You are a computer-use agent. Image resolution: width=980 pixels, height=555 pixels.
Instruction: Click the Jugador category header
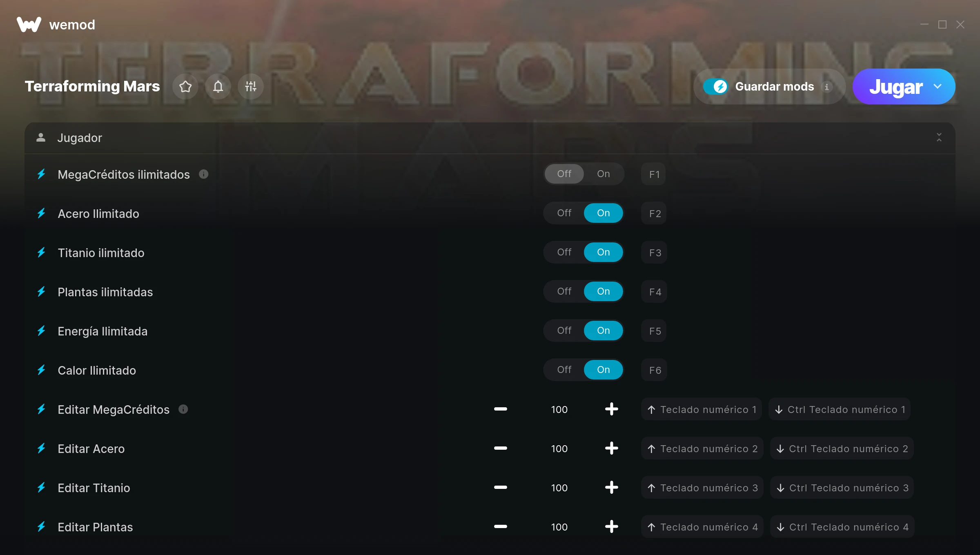(490, 138)
